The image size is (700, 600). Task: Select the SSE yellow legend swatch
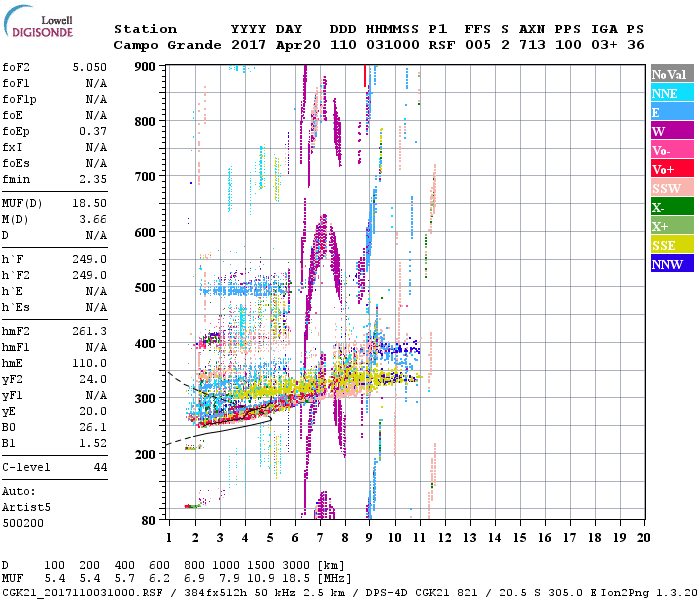tap(672, 245)
